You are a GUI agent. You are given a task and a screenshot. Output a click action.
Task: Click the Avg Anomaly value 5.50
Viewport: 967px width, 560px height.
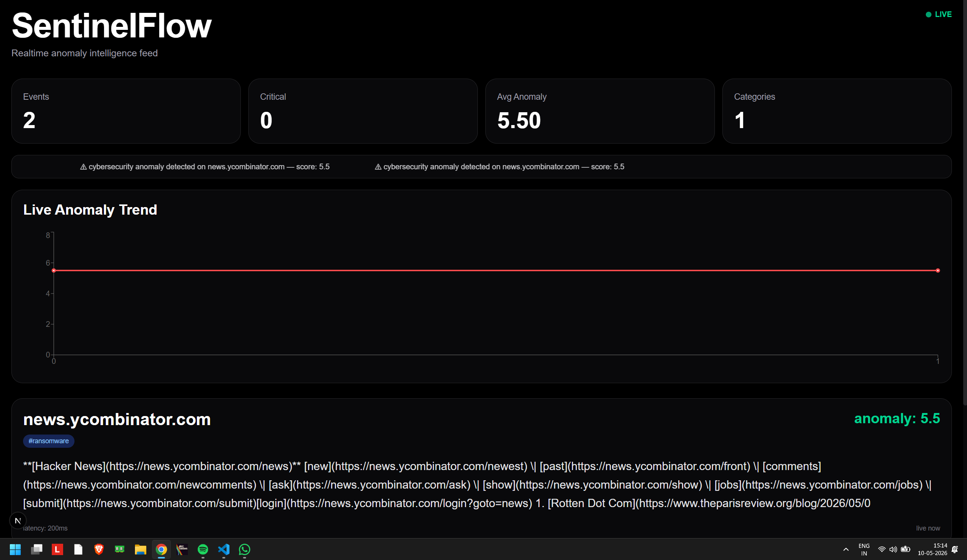point(519,121)
